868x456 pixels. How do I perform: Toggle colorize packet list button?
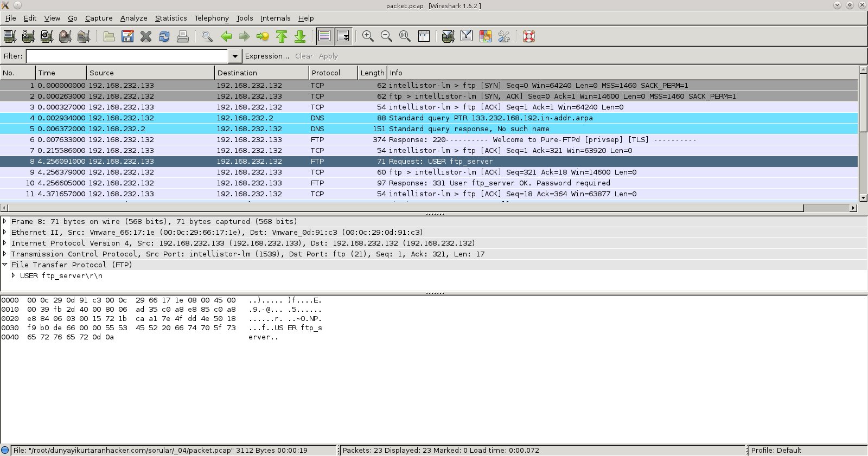324,36
